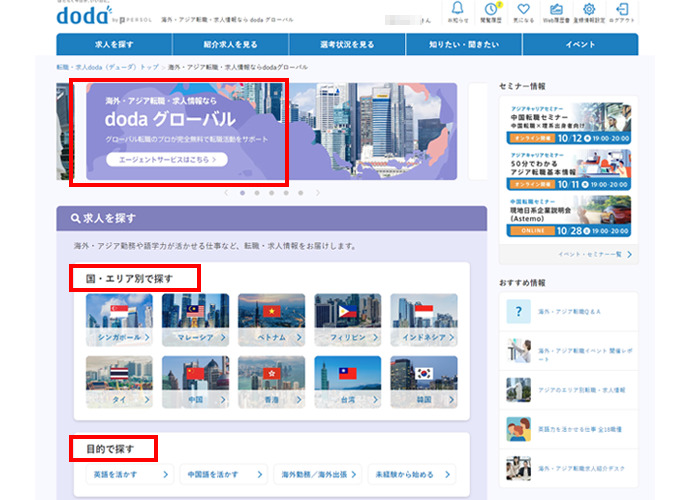The image size is (690, 500).
Task: Select the ベトナム country card
Action: (x=272, y=320)
